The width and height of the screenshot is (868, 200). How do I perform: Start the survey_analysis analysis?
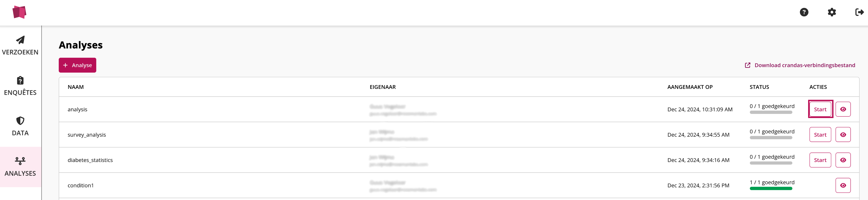(820, 135)
